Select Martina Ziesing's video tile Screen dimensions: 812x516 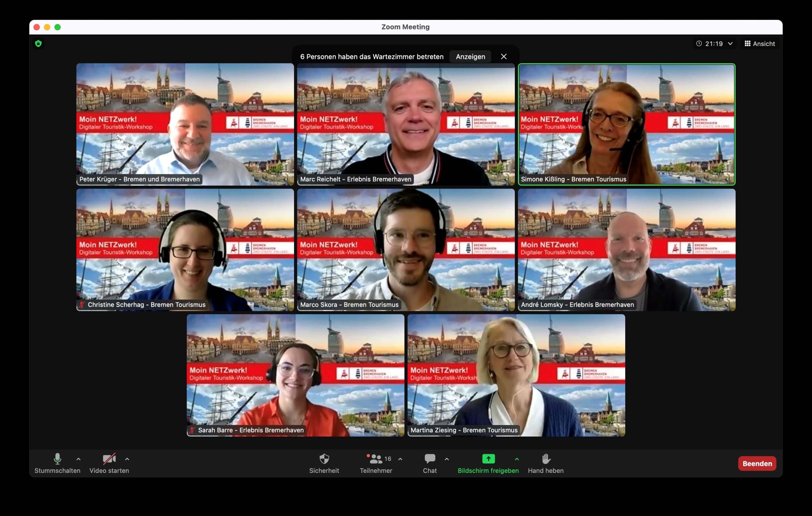516,375
